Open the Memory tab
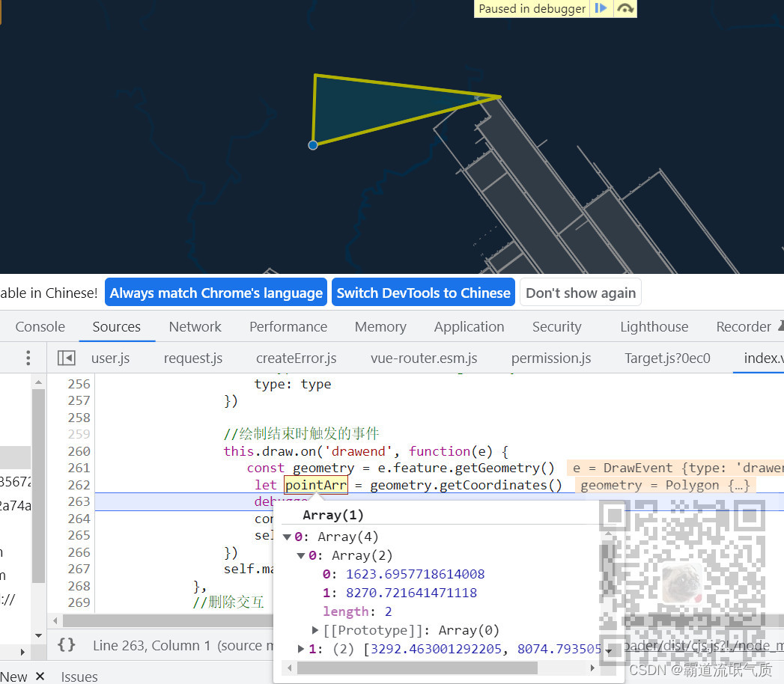This screenshot has width=784, height=684. pyautogui.click(x=380, y=327)
